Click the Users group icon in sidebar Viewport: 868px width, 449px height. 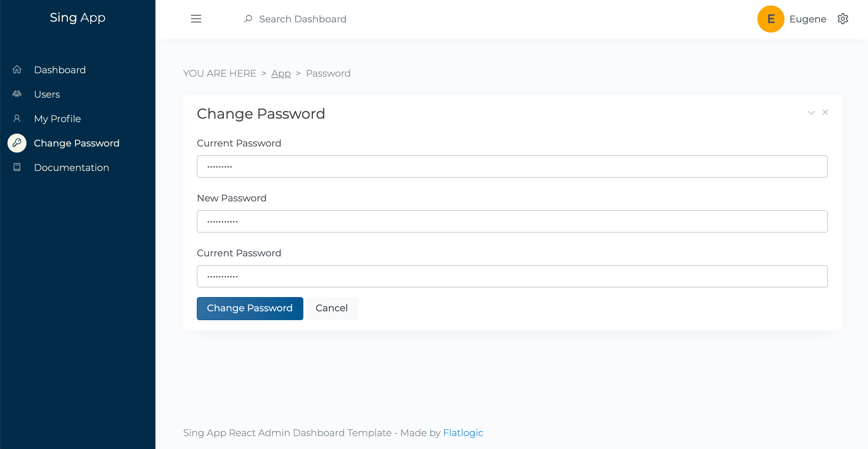pyautogui.click(x=17, y=94)
